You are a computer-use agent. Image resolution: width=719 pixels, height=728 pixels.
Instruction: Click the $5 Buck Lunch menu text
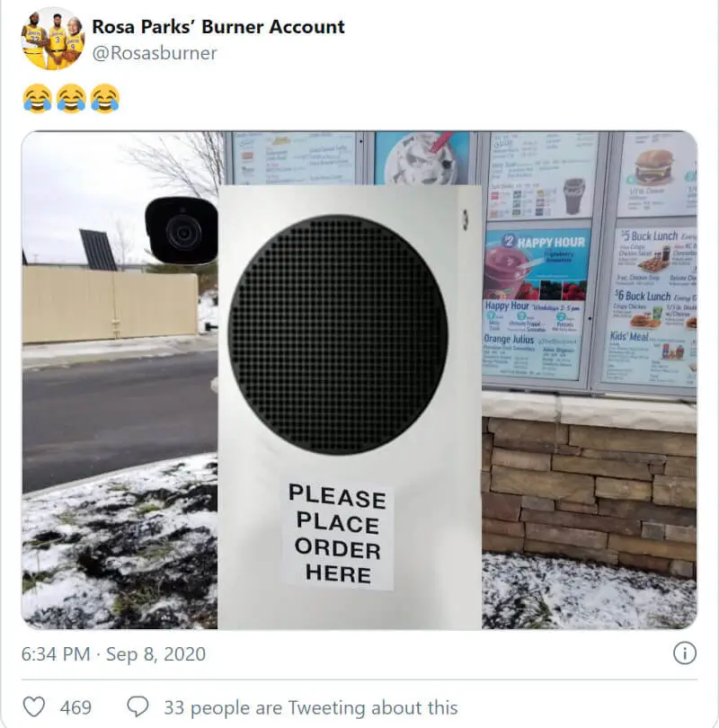650,235
